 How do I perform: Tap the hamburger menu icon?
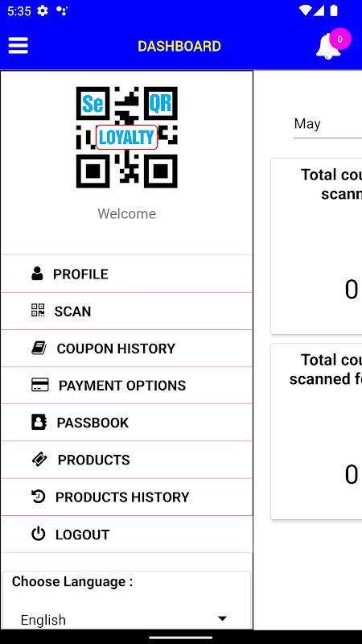[x=18, y=46]
